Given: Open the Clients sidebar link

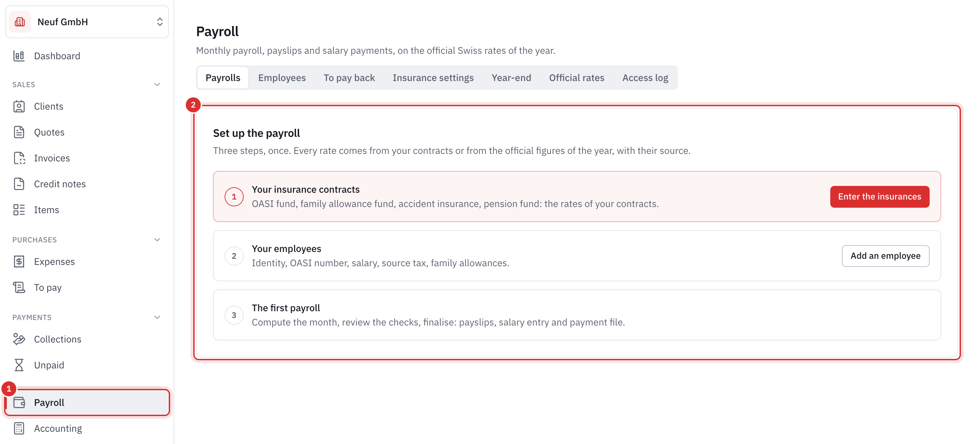Looking at the screenshot, I should coord(87,106).
